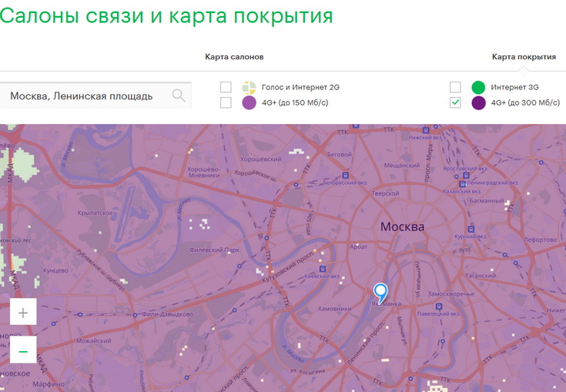This screenshot has width=566, height=392.
Task: Click the 2G voice and internet legend icon
Action: (249, 87)
